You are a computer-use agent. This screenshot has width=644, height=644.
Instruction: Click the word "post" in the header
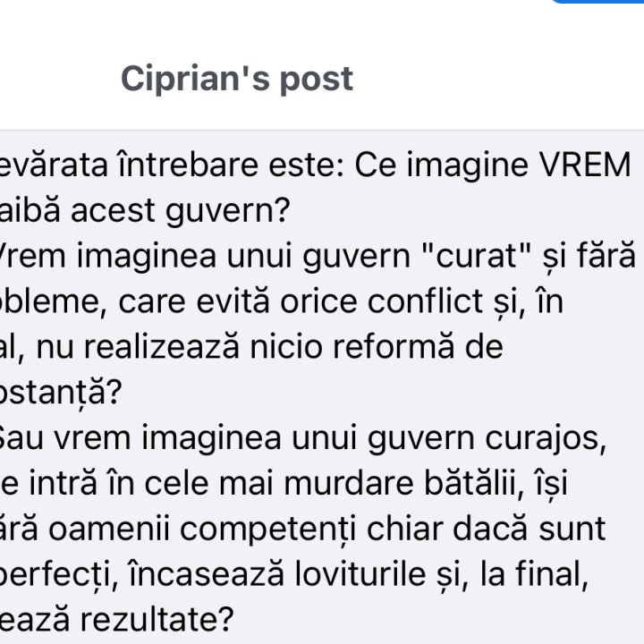pos(317,80)
